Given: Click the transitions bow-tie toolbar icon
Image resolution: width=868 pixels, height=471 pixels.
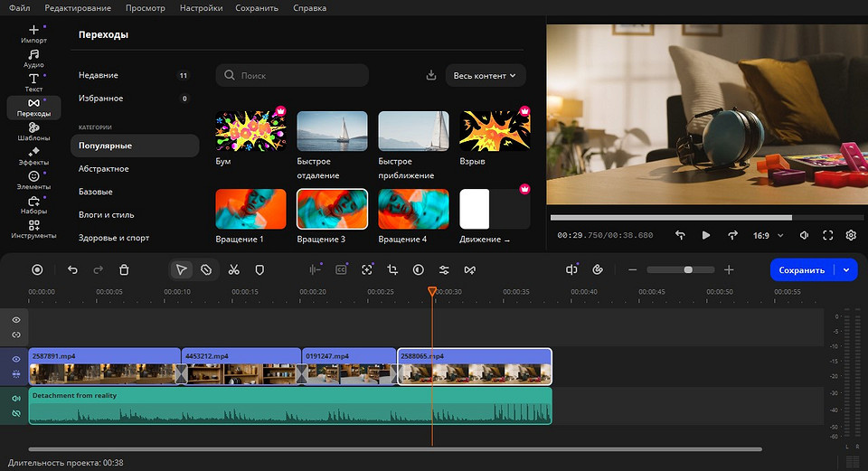Looking at the screenshot, I should click(469, 269).
